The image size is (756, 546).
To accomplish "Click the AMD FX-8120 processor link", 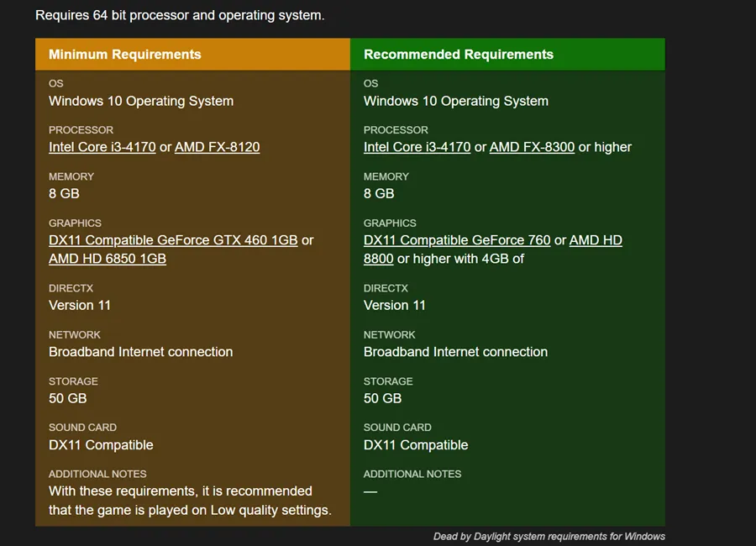I will coord(217,147).
